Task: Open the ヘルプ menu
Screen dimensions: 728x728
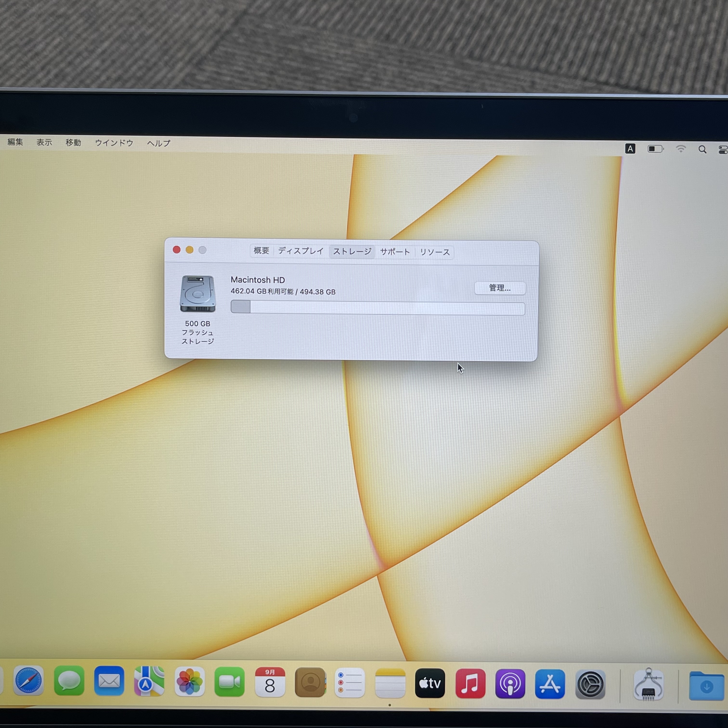Action: (x=159, y=143)
